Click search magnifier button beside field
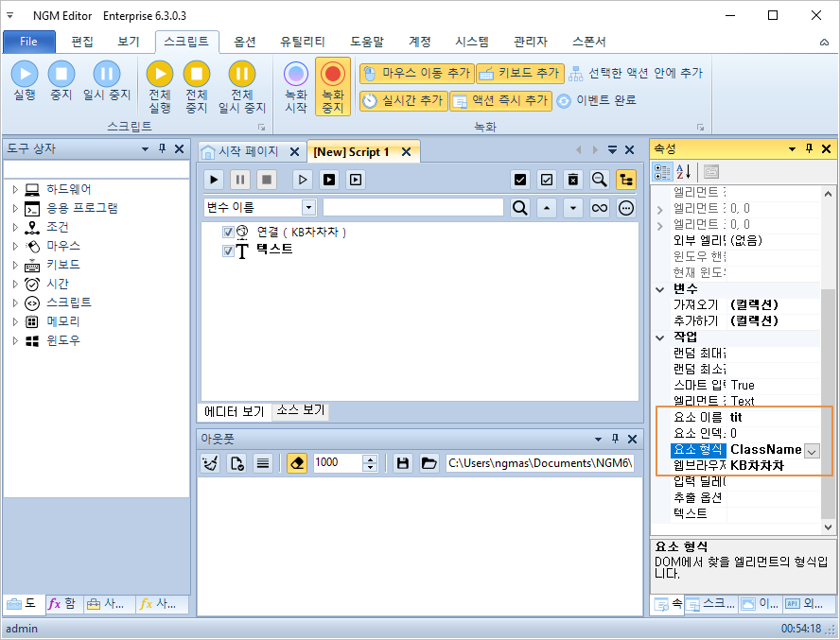 click(519, 208)
